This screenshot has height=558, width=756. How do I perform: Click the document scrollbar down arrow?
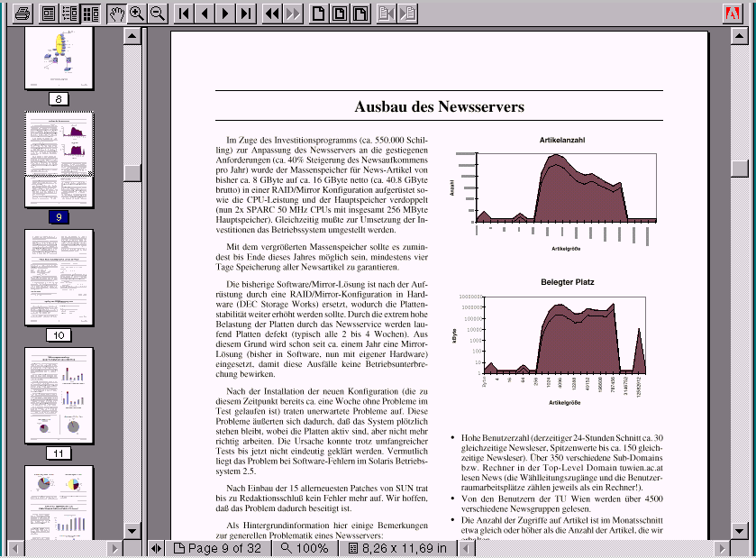tap(739, 530)
